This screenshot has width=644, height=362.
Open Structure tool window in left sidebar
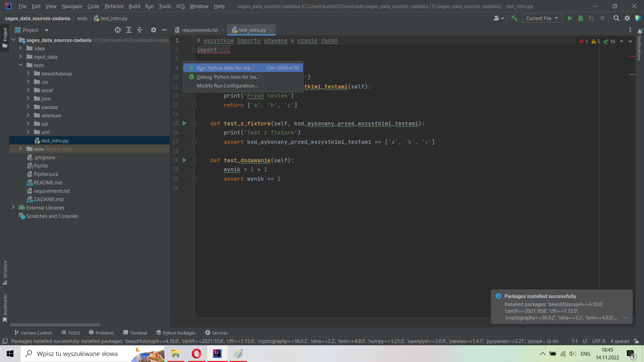(x=5, y=273)
